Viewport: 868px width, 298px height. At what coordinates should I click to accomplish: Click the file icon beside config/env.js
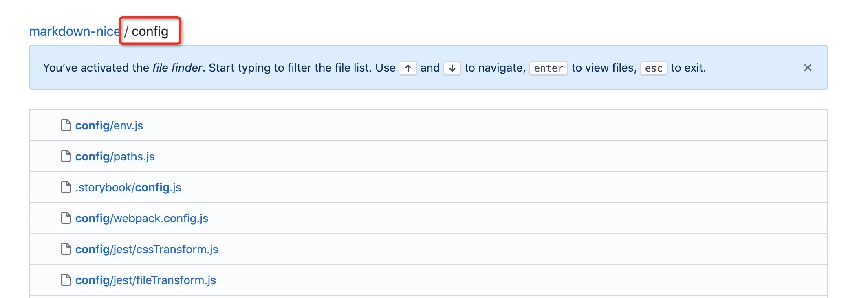(x=66, y=125)
